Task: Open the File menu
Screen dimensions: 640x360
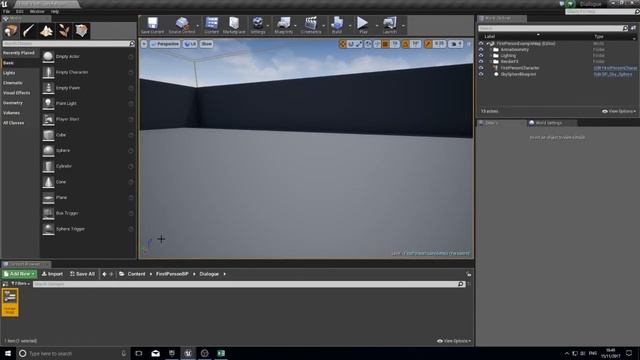Action: (6, 11)
